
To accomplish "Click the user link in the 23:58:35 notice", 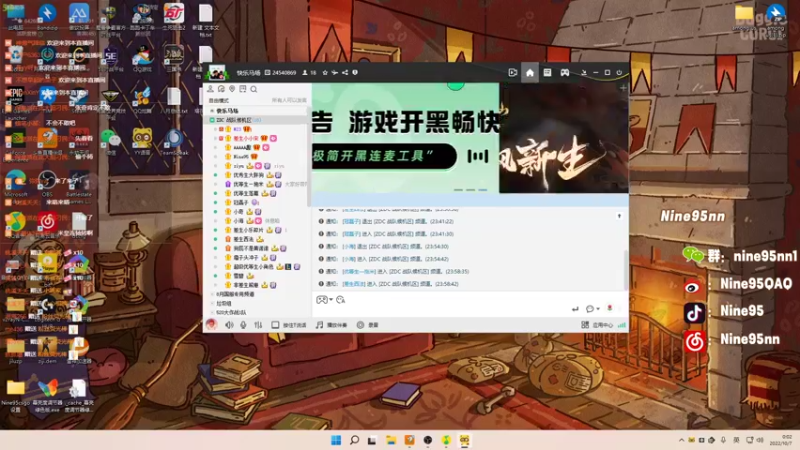I will pyautogui.click(x=359, y=271).
